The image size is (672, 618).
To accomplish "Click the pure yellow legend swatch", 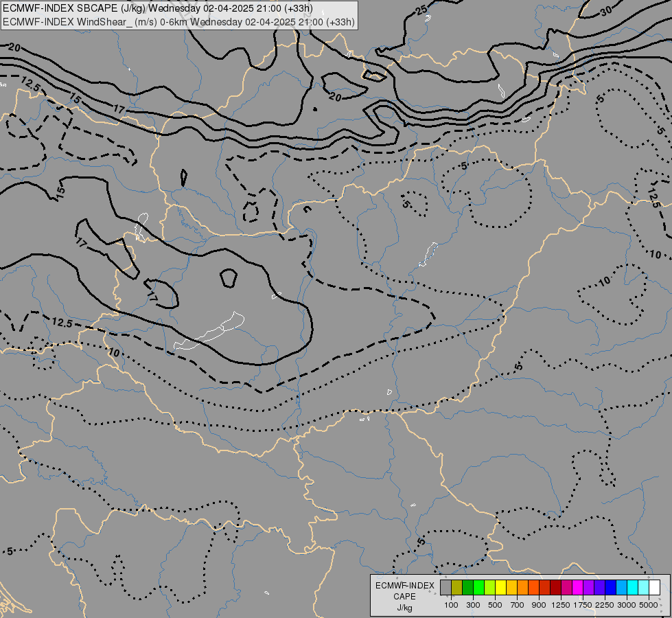I will 500,587.
